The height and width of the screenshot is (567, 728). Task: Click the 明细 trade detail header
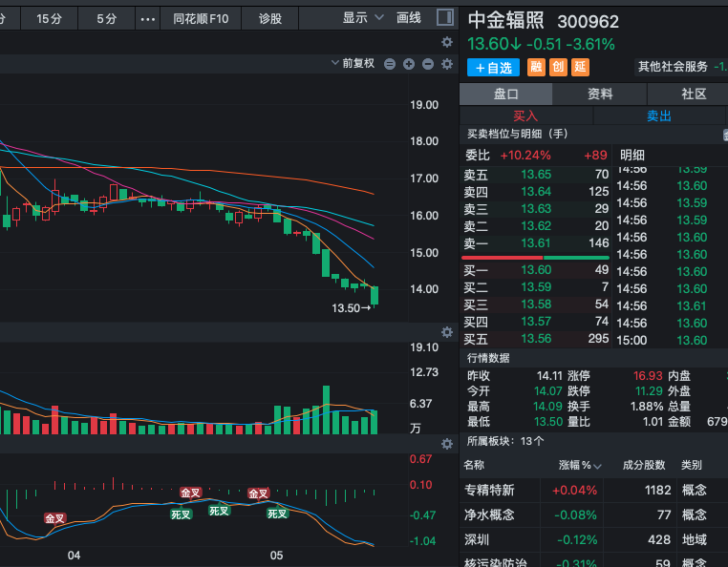(x=632, y=155)
